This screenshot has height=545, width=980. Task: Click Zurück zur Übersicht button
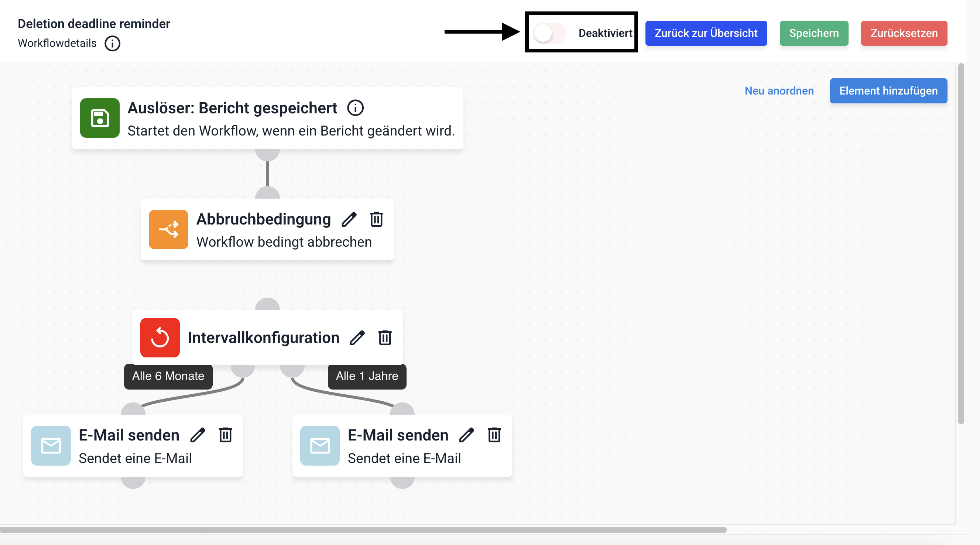click(x=706, y=34)
